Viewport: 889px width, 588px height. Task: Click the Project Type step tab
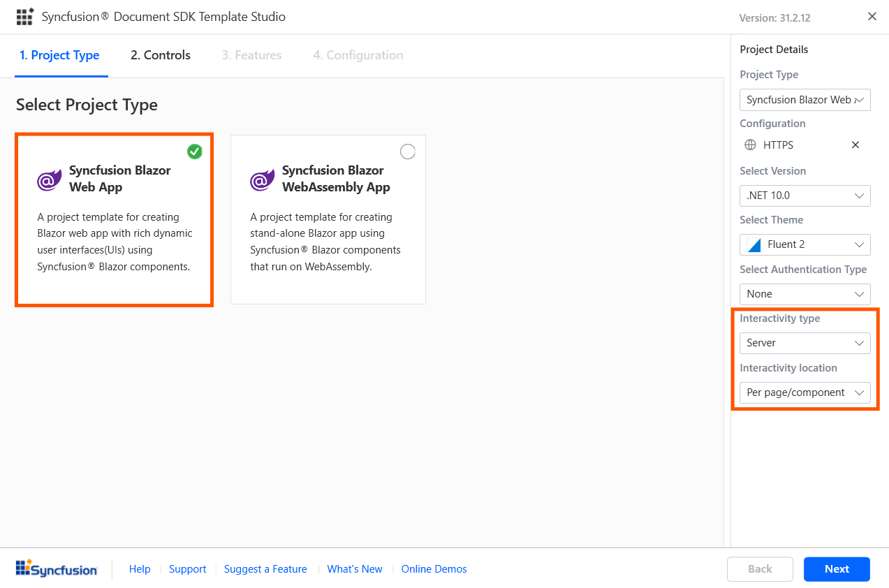coord(60,54)
